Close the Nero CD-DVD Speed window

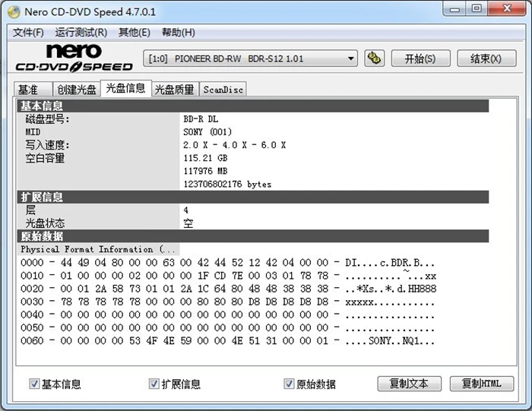pyautogui.click(x=507, y=8)
